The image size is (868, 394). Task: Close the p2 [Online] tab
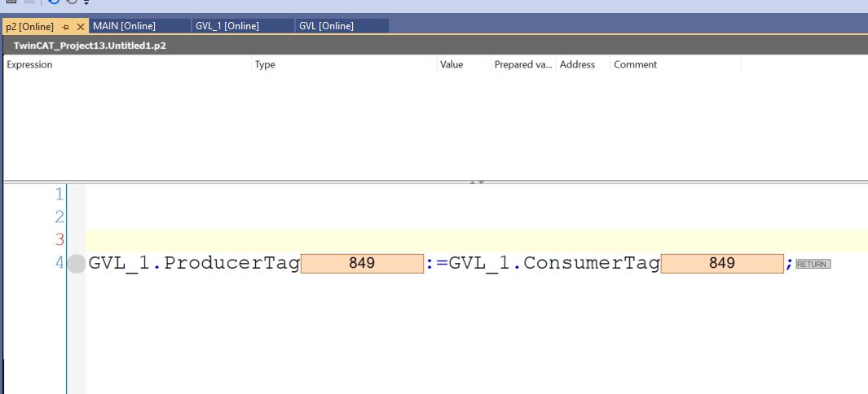click(x=80, y=27)
